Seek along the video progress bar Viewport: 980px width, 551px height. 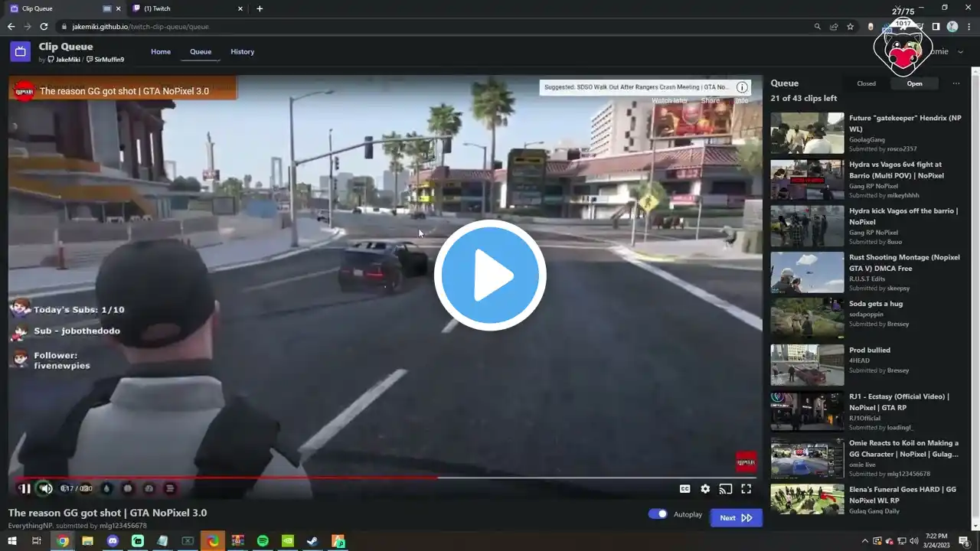(385, 478)
